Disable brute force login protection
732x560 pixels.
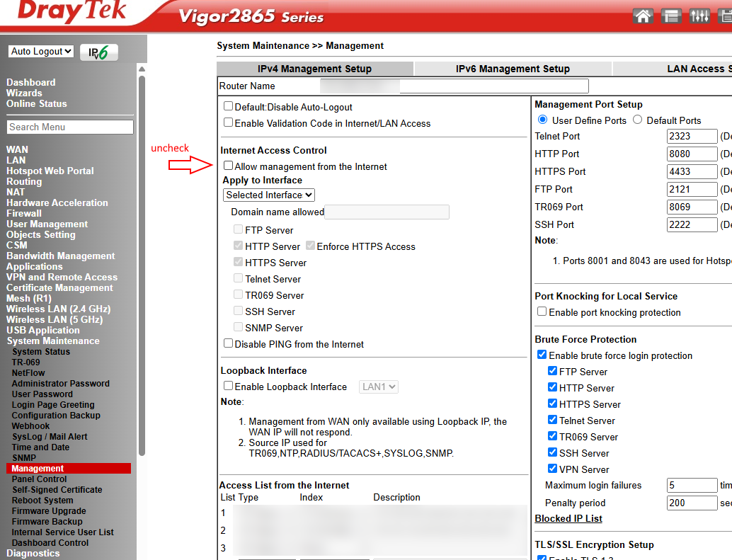point(542,354)
